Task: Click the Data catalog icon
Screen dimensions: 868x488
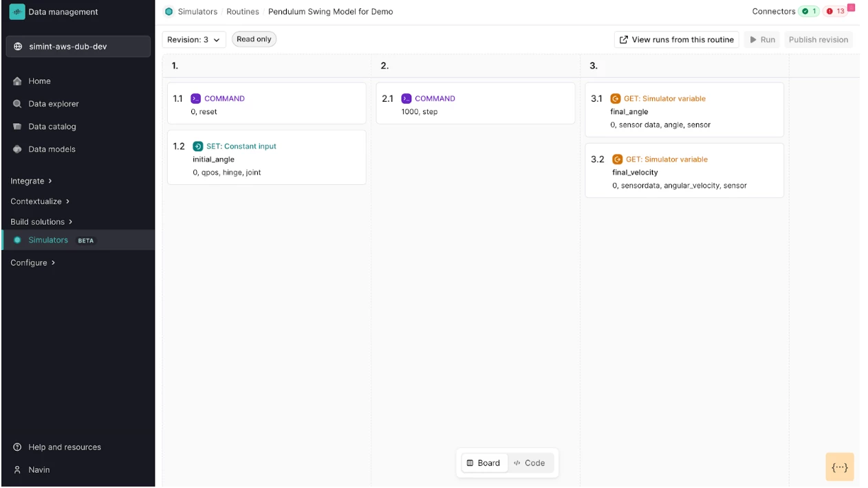Action: tap(18, 126)
